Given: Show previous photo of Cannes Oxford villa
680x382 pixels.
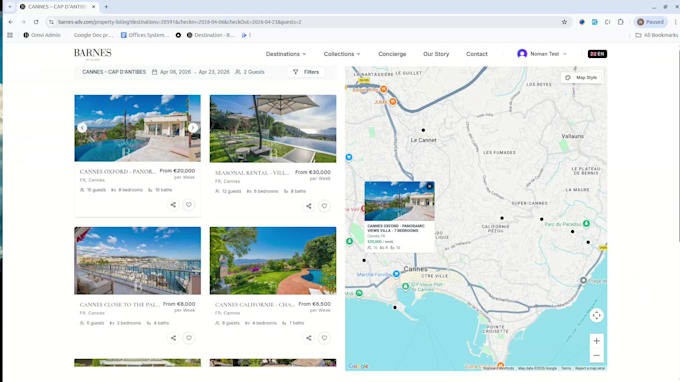Looking at the screenshot, I should pos(82,127).
